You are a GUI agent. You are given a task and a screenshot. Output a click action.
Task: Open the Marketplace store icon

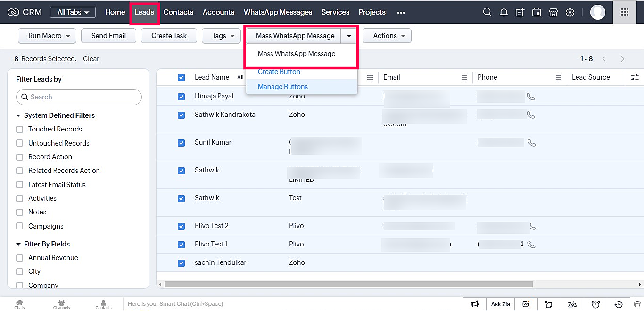pos(553,12)
